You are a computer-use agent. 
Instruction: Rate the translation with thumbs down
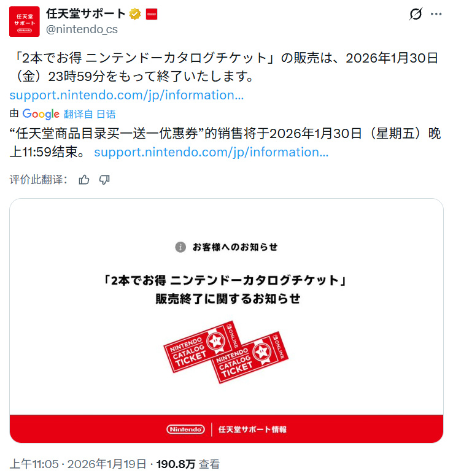(x=104, y=180)
